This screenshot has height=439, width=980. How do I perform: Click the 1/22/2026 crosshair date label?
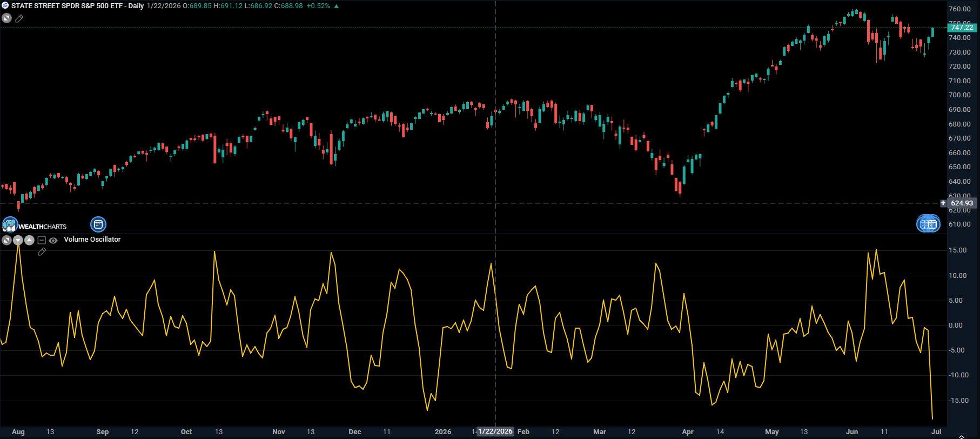pyautogui.click(x=495, y=431)
